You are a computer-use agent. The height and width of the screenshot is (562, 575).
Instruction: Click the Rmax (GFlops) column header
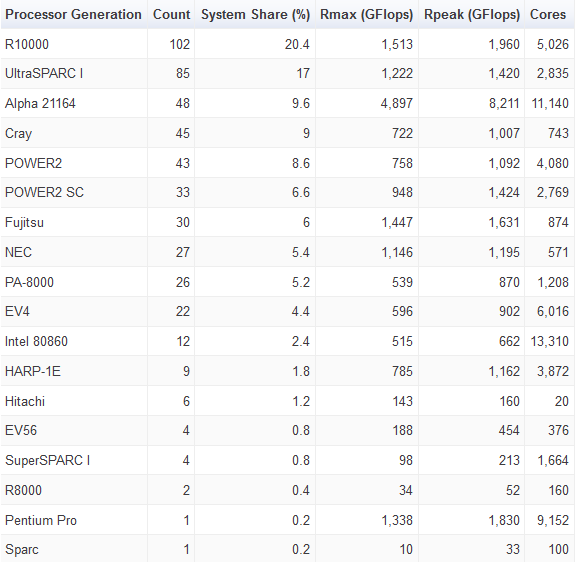pos(366,15)
